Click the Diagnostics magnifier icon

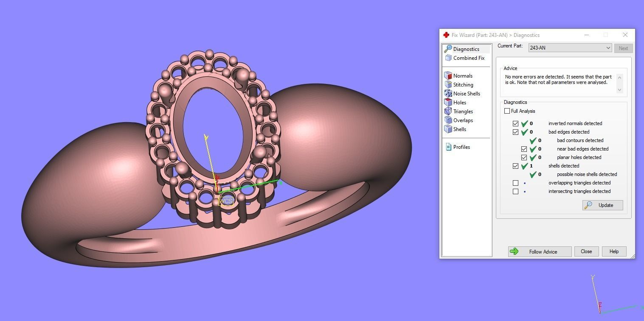[448, 49]
